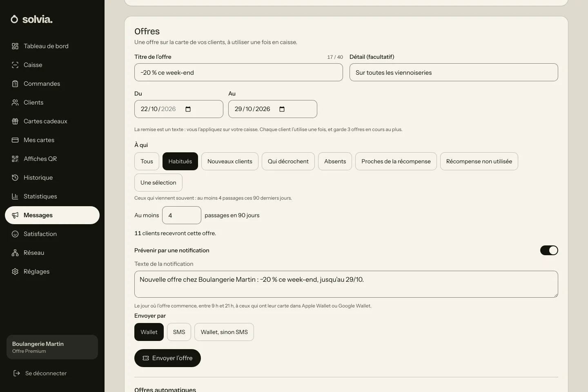This screenshot has width=588, height=392.
Task: Select the Tous audience chip
Action: 147,161
